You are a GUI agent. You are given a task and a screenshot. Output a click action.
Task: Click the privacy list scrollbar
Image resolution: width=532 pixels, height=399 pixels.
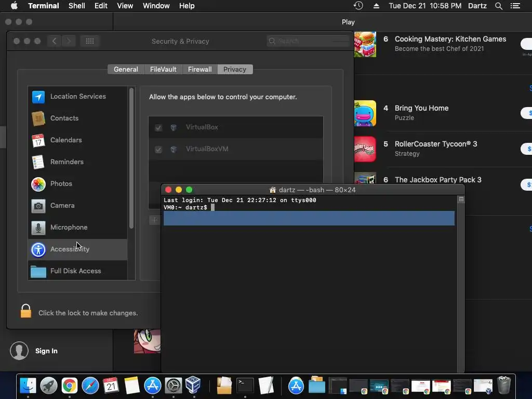(x=131, y=158)
